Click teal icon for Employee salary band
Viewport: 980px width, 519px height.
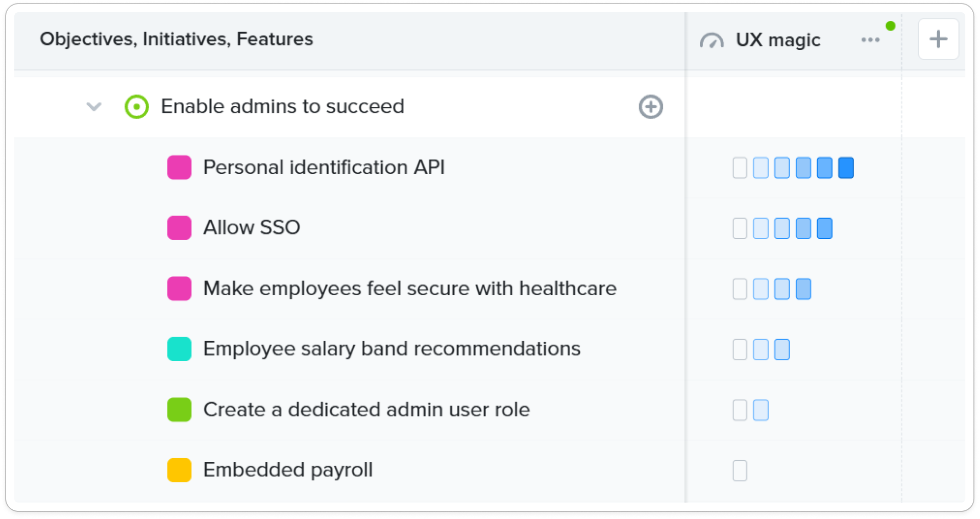(179, 349)
